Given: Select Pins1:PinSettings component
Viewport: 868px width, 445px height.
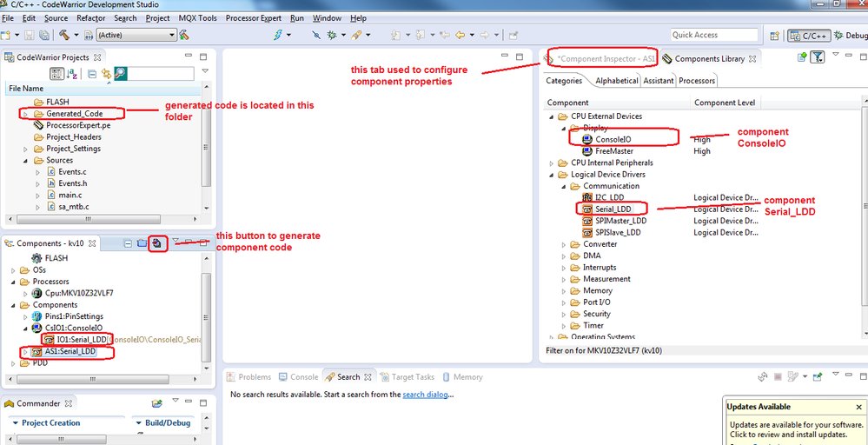Looking at the screenshot, I should pyautogui.click(x=69, y=316).
